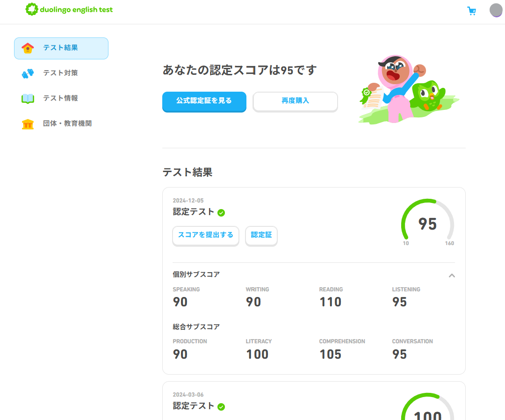505x420 pixels.
Task: Click the 再度購入 button
Action: 296,101
